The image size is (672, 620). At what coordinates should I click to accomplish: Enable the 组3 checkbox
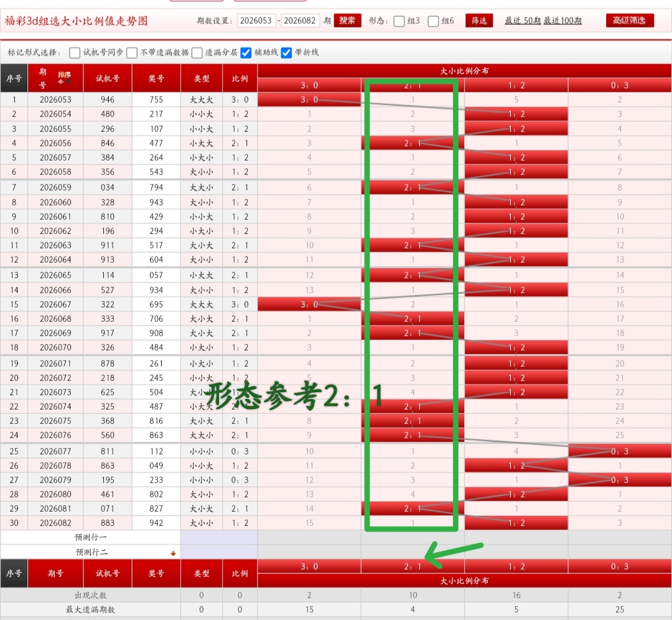398,21
